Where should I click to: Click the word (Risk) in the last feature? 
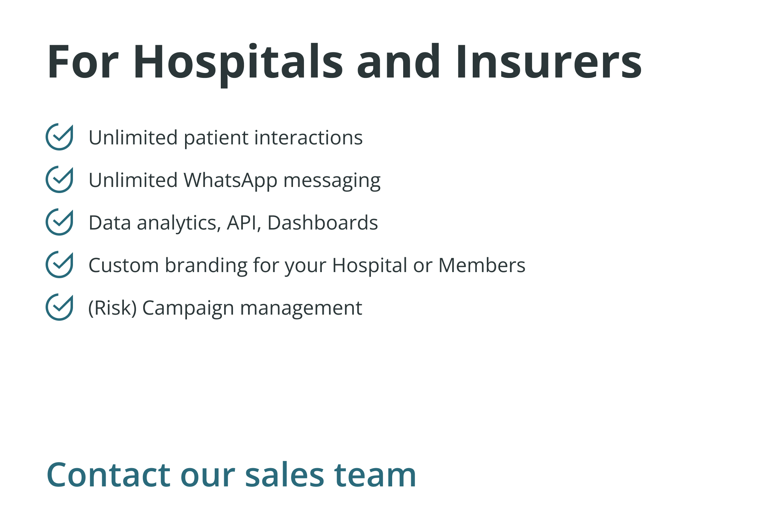112,308
